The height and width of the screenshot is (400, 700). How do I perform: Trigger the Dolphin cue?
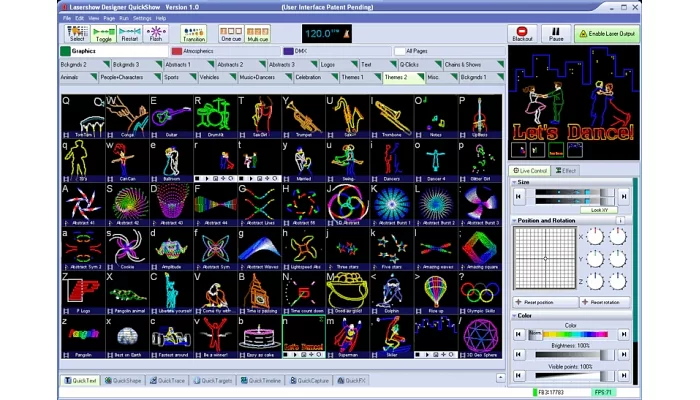click(x=392, y=292)
